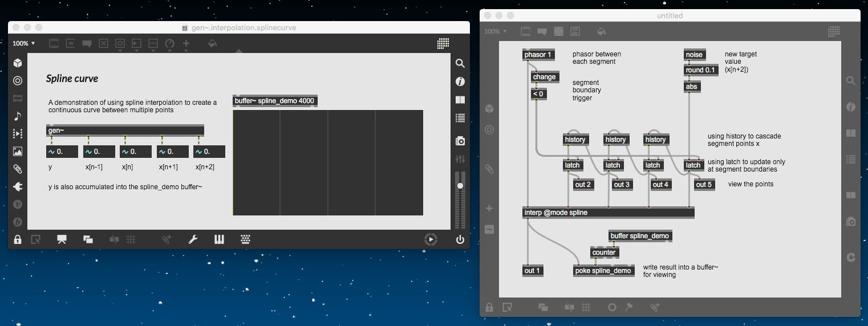Open the paperclip clippings in splinecurve sidebar

point(18,169)
